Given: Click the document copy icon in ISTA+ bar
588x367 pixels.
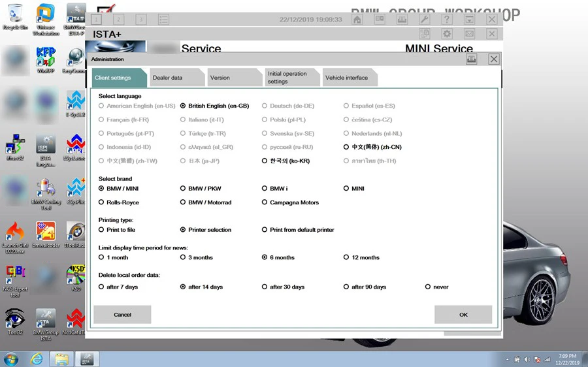Looking at the screenshot, I should [425, 34].
